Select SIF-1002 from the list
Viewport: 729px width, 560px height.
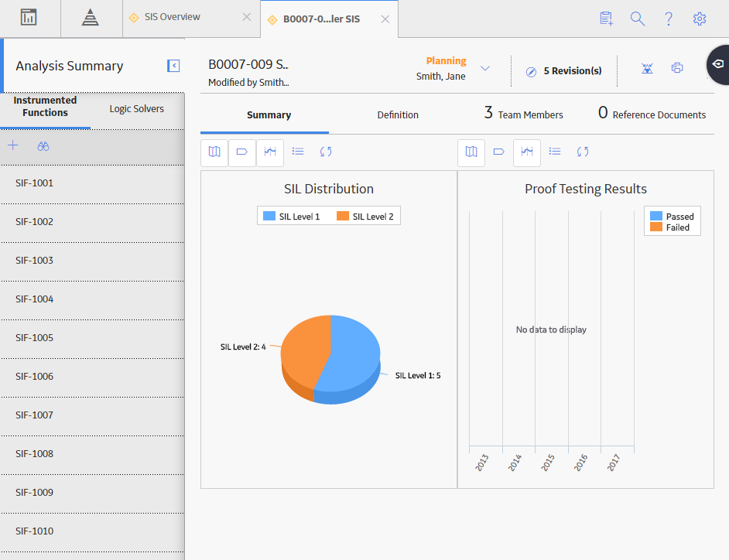92,222
